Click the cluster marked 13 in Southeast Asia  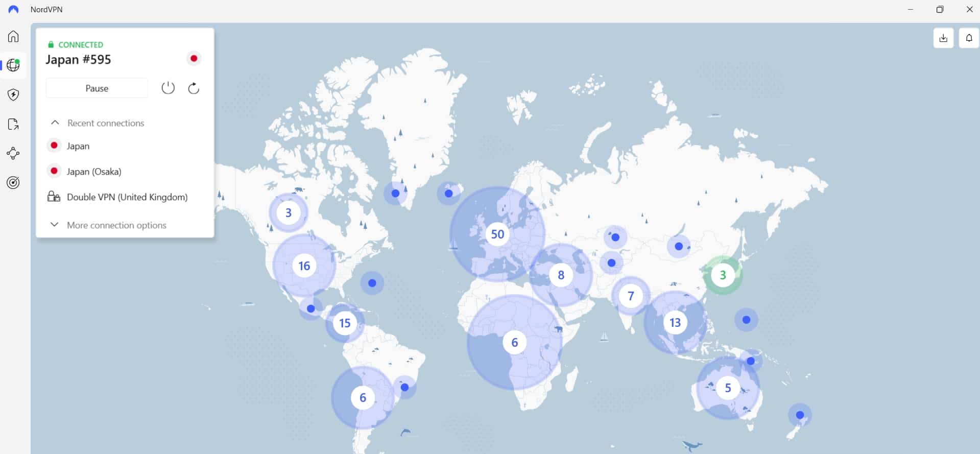675,322
